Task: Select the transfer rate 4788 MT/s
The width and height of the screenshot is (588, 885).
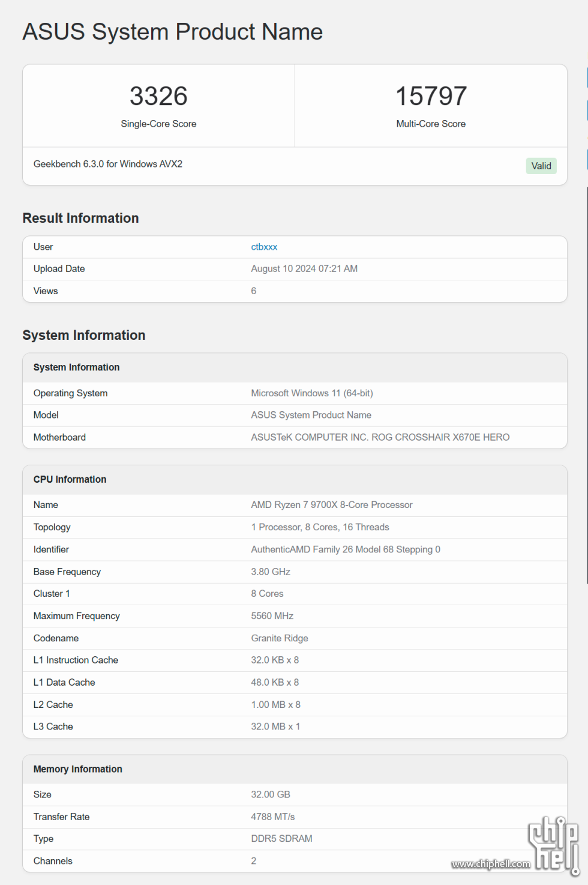Action: click(x=273, y=817)
